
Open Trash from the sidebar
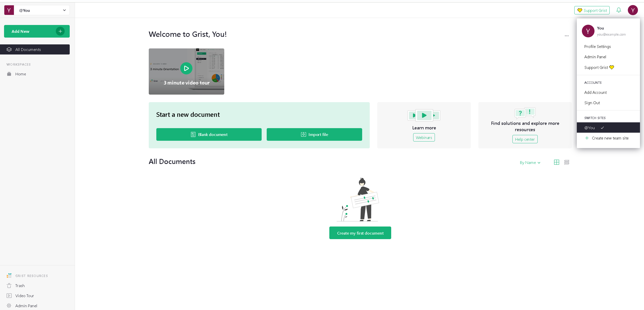(x=20, y=286)
